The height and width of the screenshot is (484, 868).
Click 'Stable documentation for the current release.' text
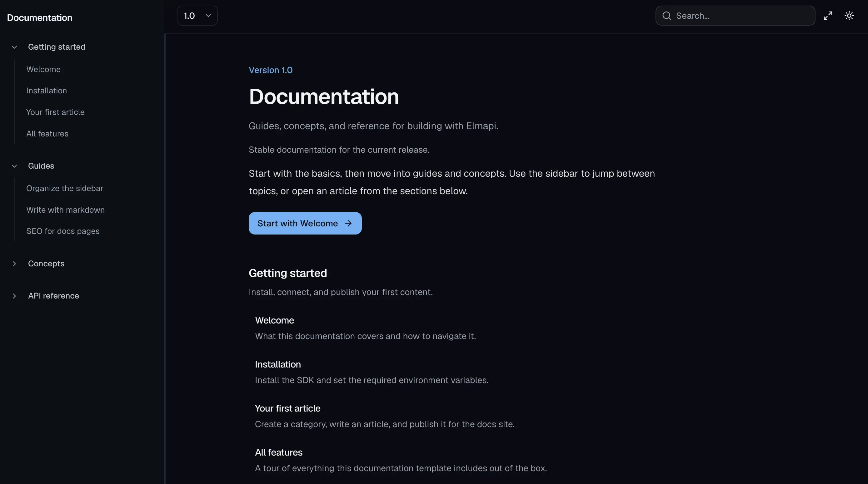tap(339, 150)
